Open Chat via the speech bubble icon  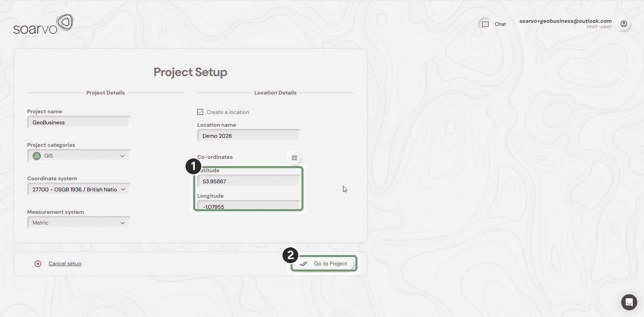[x=485, y=24]
